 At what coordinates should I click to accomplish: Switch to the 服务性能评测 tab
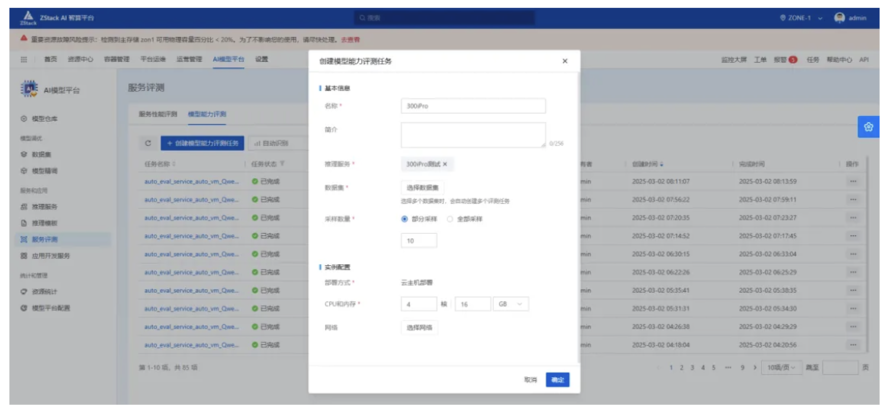(x=158, y=114)
